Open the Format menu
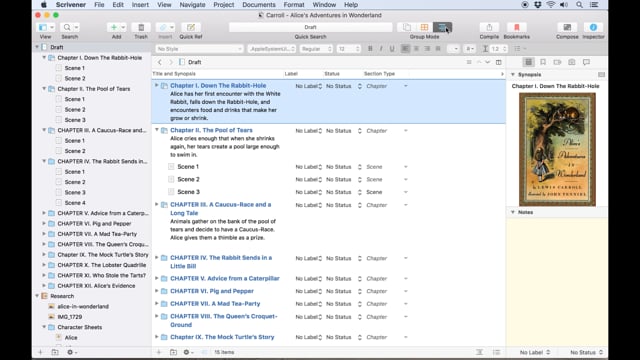Viewport: 640px width, 360px height. (x=294, y=5)
